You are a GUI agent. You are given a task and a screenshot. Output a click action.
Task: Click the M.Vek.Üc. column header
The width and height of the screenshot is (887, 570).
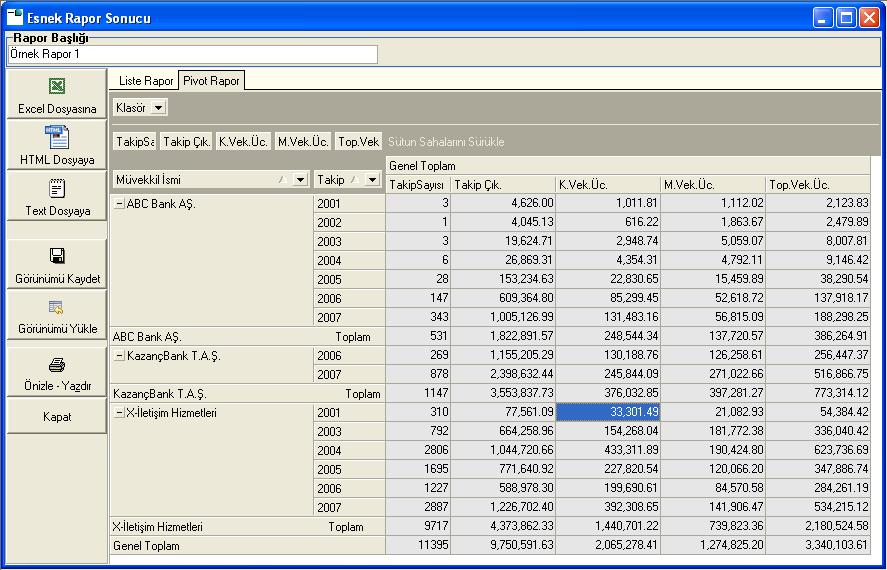(713, 184)
